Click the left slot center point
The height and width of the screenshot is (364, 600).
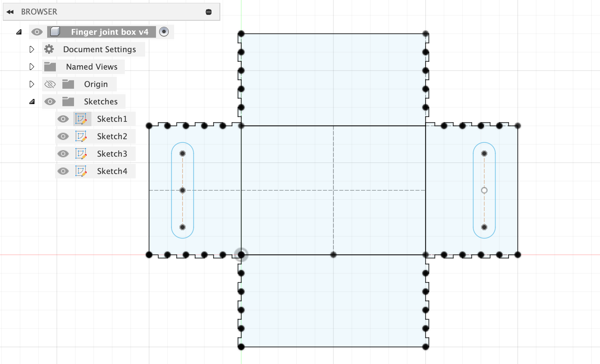(x=182, y=190)
